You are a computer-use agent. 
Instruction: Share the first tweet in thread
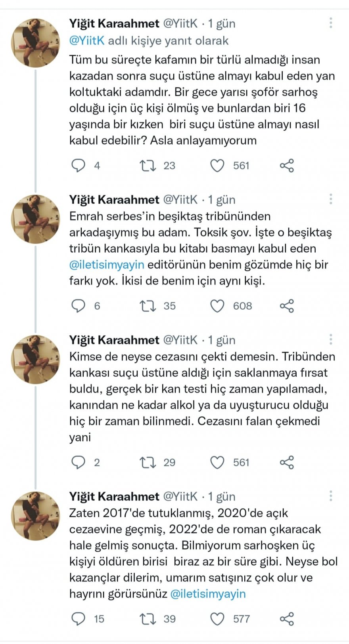pyautogui.click(x=287, y=166)
